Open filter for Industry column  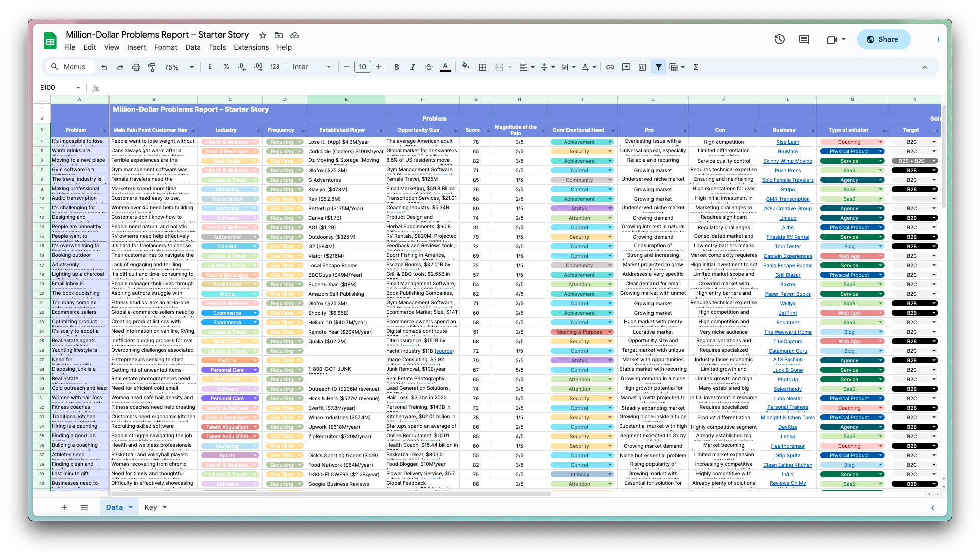[258, 130]
